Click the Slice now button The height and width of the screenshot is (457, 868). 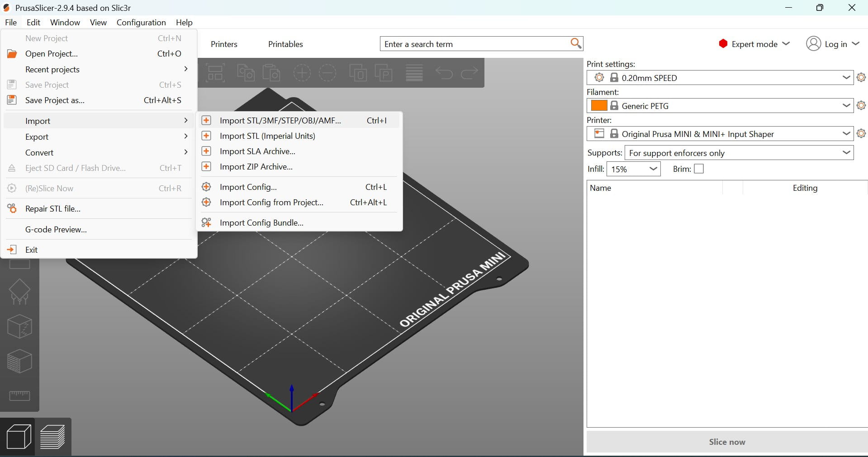tap(727, 442)
